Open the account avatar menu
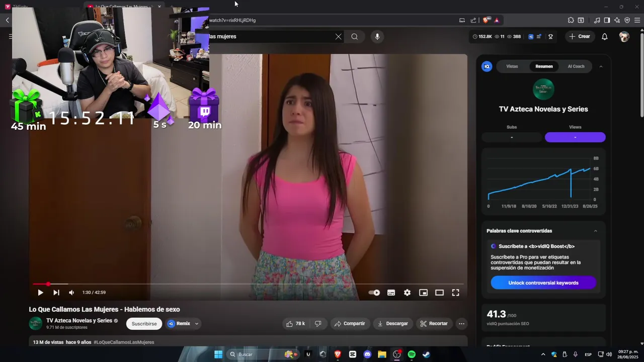644x362 pixels. point(624,36)
